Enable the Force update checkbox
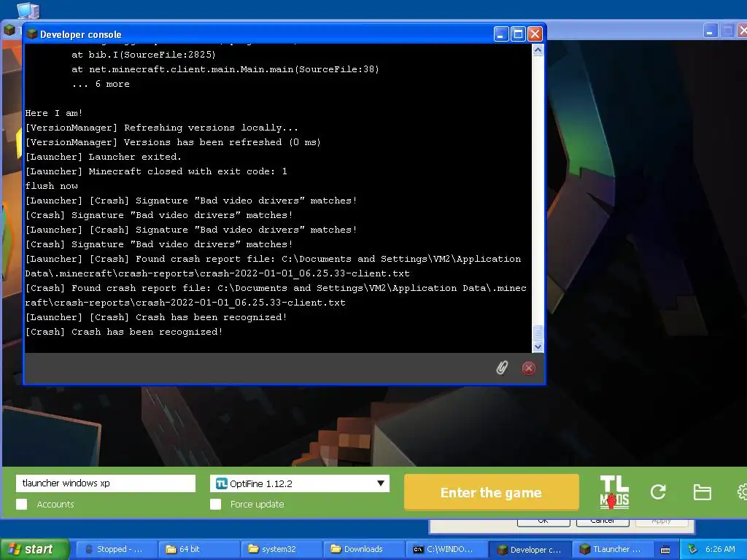 tap(215, 505)
